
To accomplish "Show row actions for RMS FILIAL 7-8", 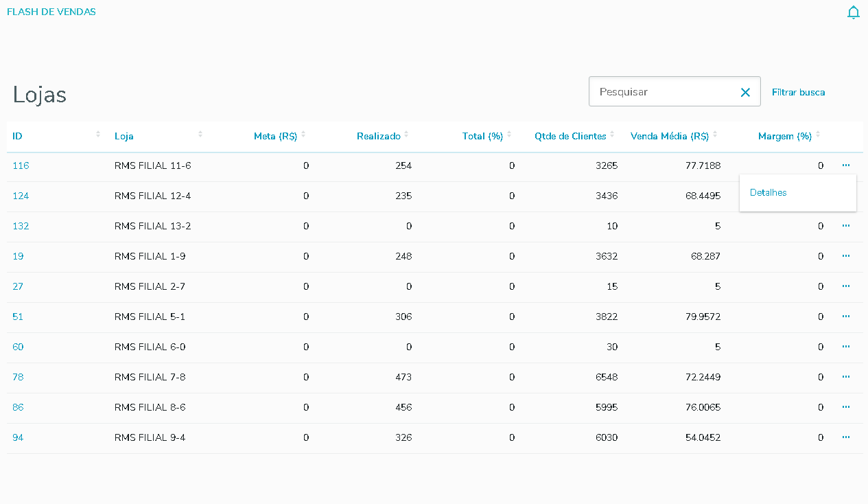I will (846, 377).
